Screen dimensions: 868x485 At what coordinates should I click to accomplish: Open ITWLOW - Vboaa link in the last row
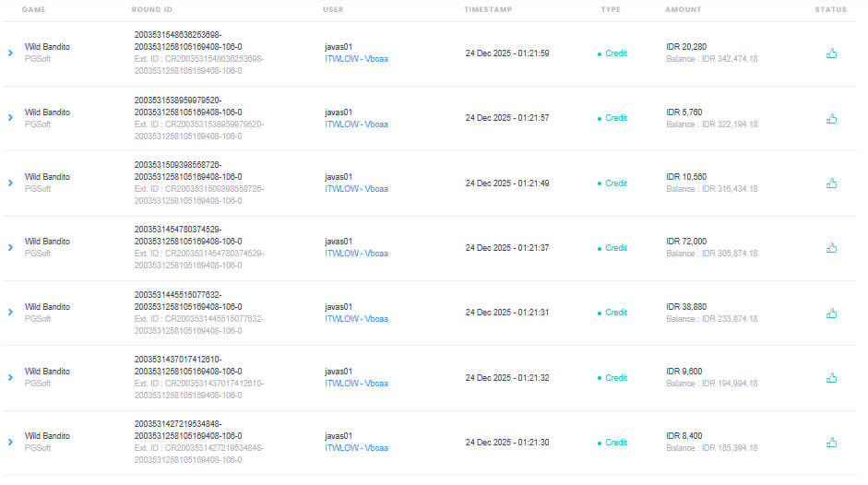356,448
